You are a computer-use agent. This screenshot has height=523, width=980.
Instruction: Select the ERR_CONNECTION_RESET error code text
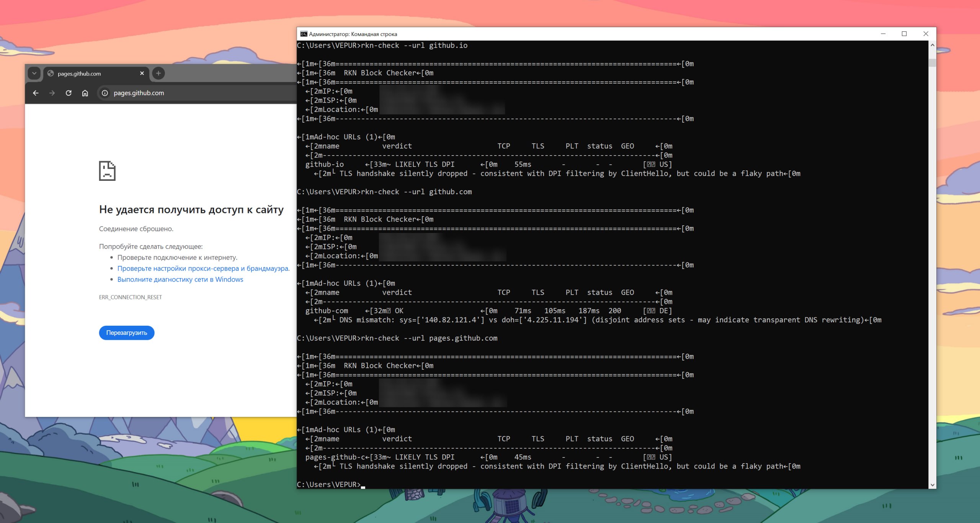tap(131, 297)
